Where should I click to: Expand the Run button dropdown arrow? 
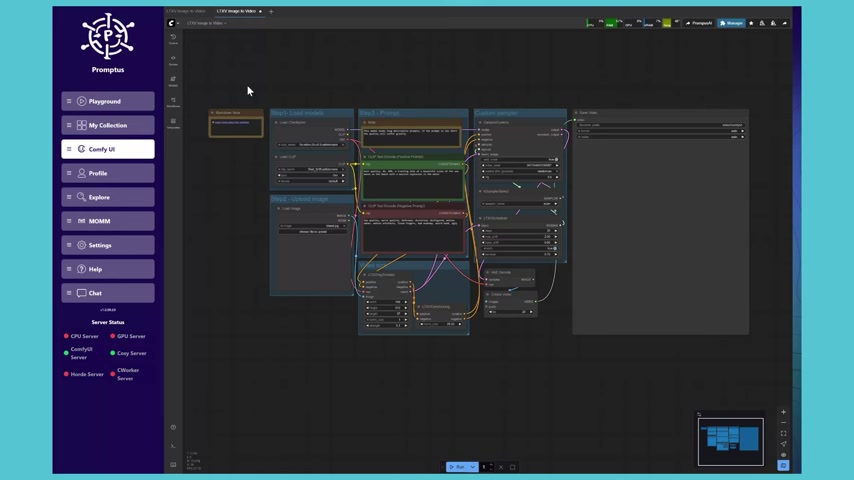pos(473,467)
